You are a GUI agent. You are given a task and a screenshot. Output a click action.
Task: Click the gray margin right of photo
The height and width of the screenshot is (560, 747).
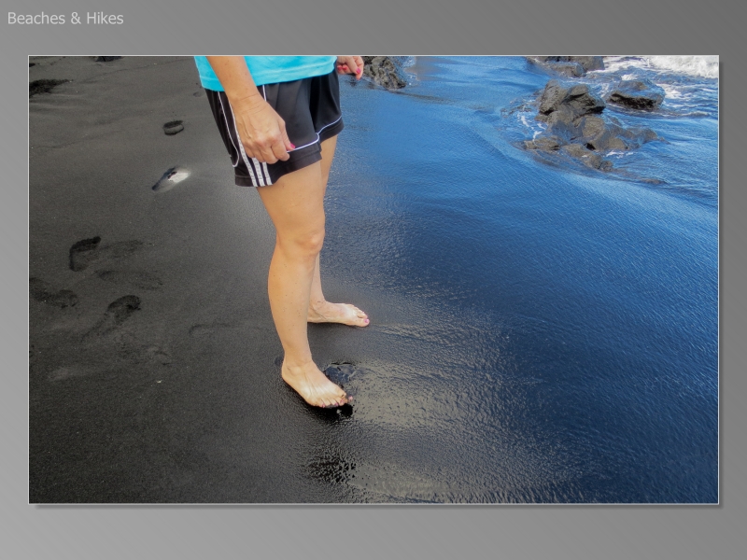(x=733, y=280)
